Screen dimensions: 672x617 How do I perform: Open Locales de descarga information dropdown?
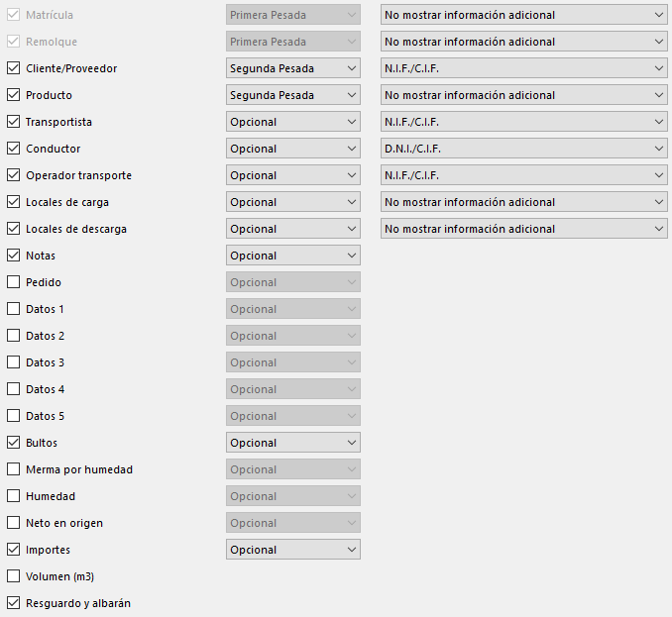(x=523, y=229)
